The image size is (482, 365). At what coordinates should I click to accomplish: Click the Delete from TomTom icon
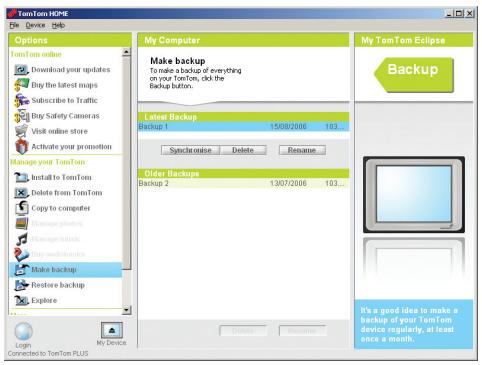[21, 193]
